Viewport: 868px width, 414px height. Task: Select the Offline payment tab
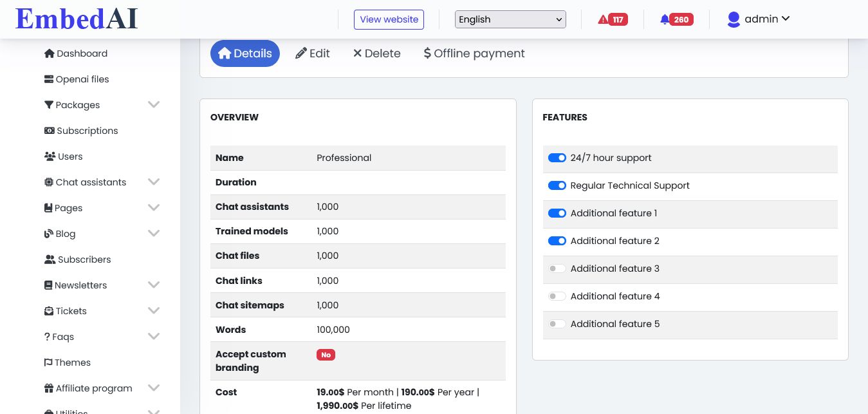(x=474, y=53)
